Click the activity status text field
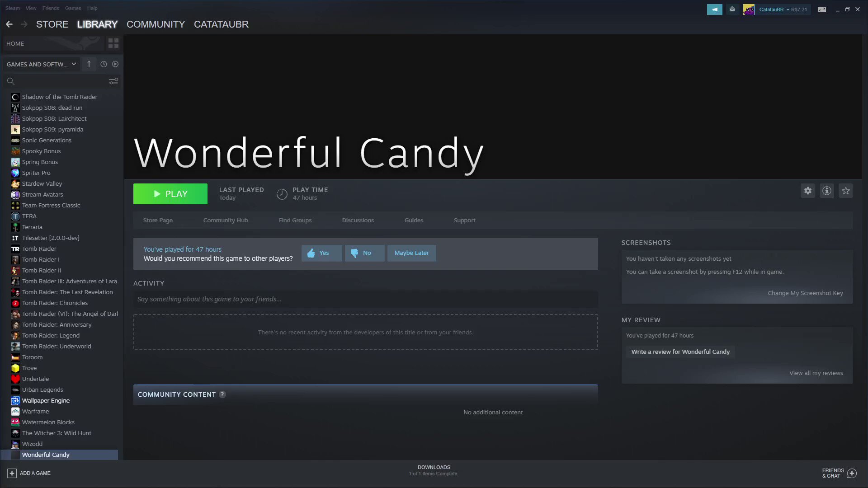 (365, 299)
